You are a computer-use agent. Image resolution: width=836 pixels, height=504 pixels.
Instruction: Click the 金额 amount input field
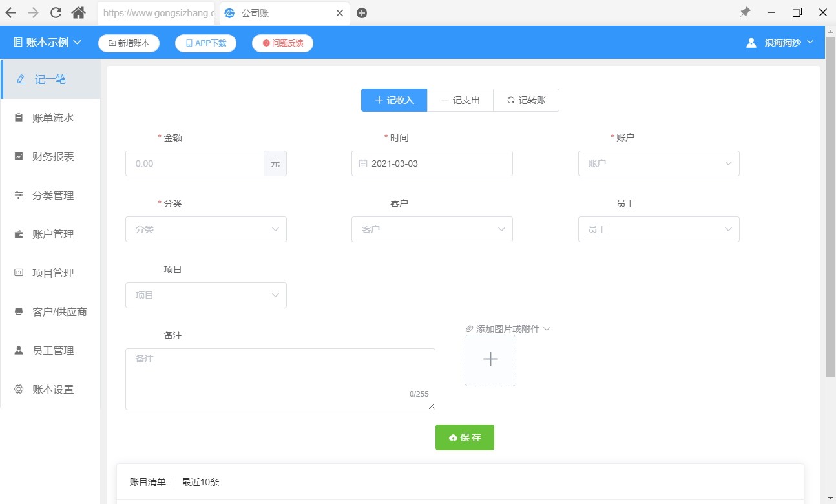click(x=194, y=163)
